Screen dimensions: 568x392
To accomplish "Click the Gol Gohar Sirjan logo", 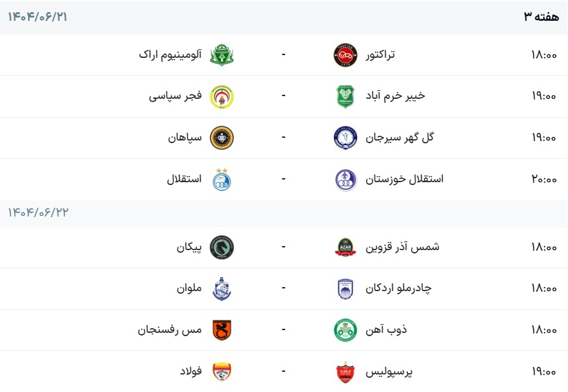I will pyautogui.click(x=346, y=138).
